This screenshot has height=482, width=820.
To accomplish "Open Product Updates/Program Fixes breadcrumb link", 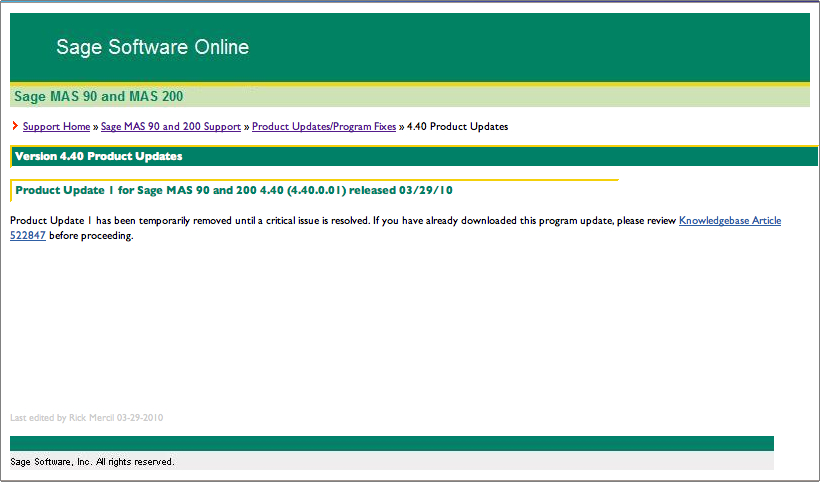I will pyautogui.click(x=324, y=127).
